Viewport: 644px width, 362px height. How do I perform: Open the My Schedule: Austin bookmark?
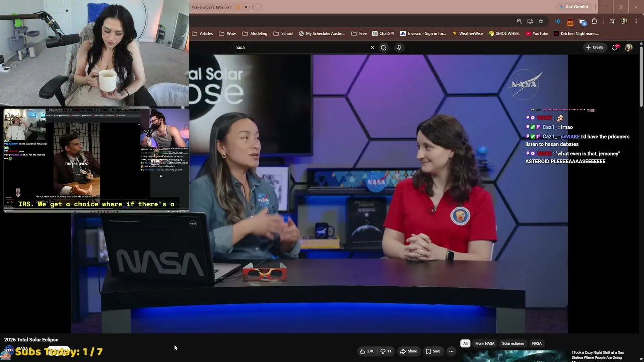(322, 34)
